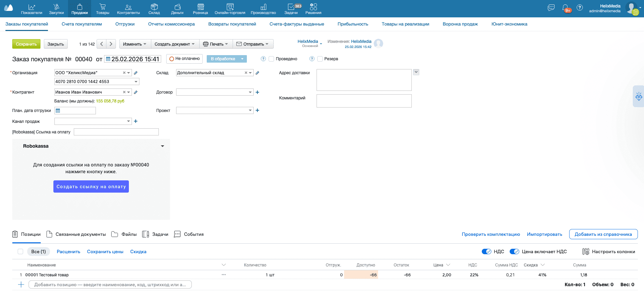Open the diamond side panel icon

[x=639, y=96]
